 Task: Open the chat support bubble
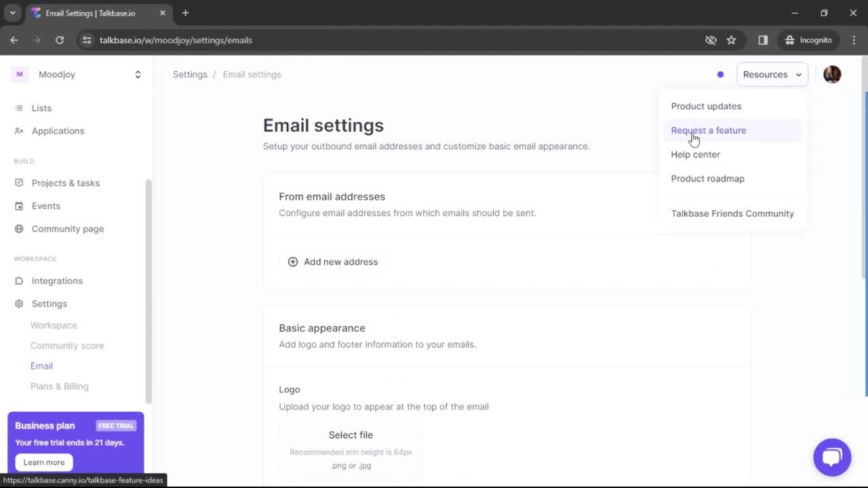pos(832,457)
